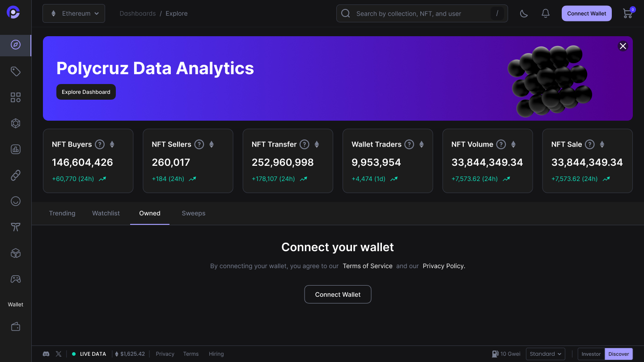The image size is (644, 362).
Task: Go to the Sweeps tab
Action: click(194, 213)
